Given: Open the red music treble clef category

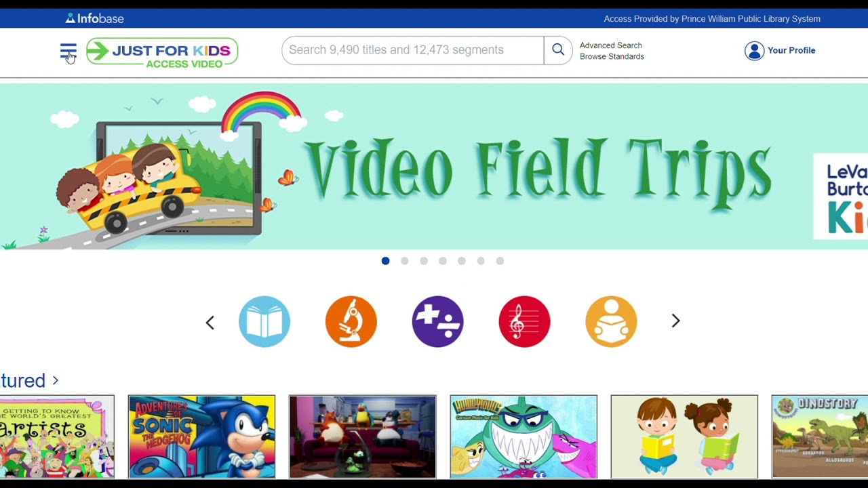Looking at the screenshot, I should (524, 321).
